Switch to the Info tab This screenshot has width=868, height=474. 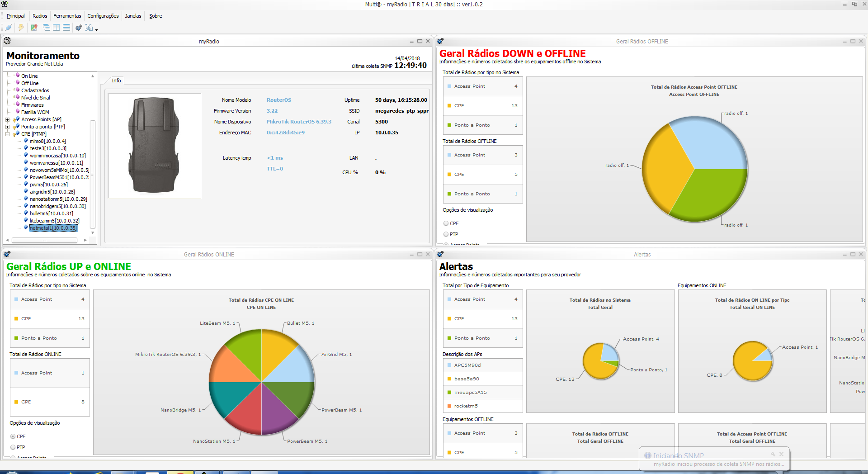tap(116, 81)
